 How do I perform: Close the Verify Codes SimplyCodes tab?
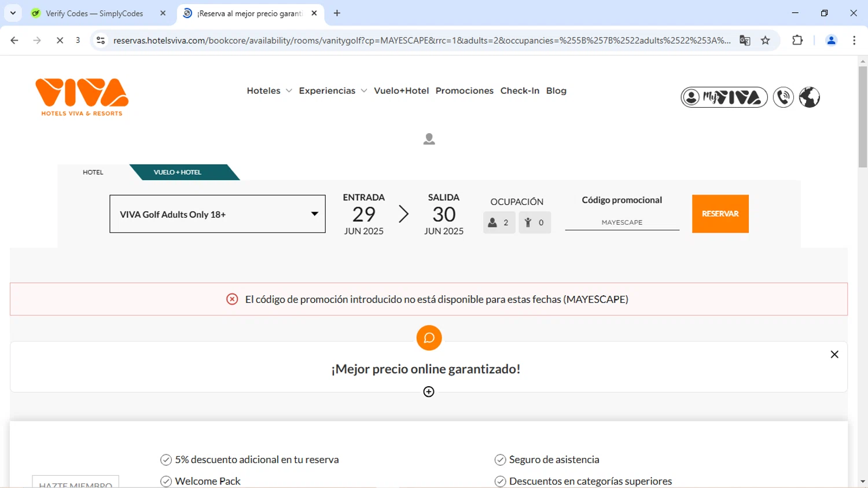click(x=163, y=13)
